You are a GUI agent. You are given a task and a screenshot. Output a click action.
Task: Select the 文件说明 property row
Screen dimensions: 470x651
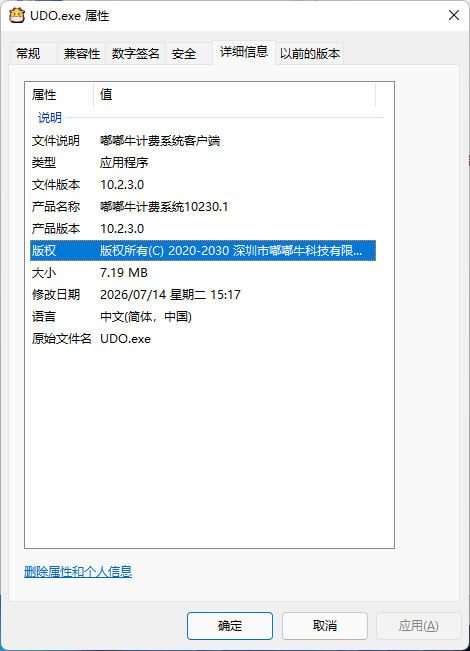203,141
